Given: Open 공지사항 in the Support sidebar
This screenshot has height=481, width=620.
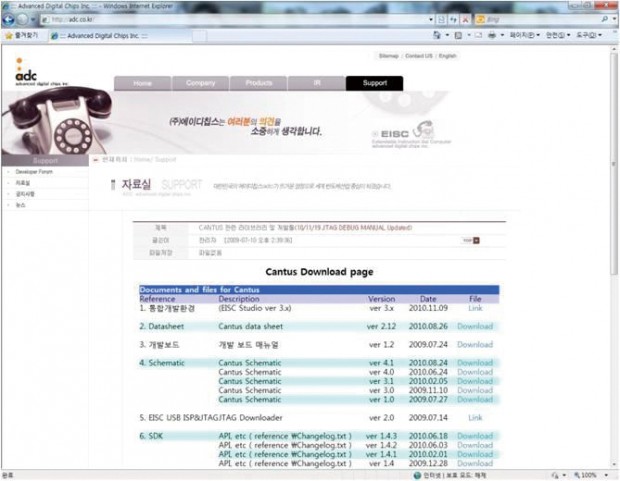Looking at the screenshot, I should tap(25, 194).
